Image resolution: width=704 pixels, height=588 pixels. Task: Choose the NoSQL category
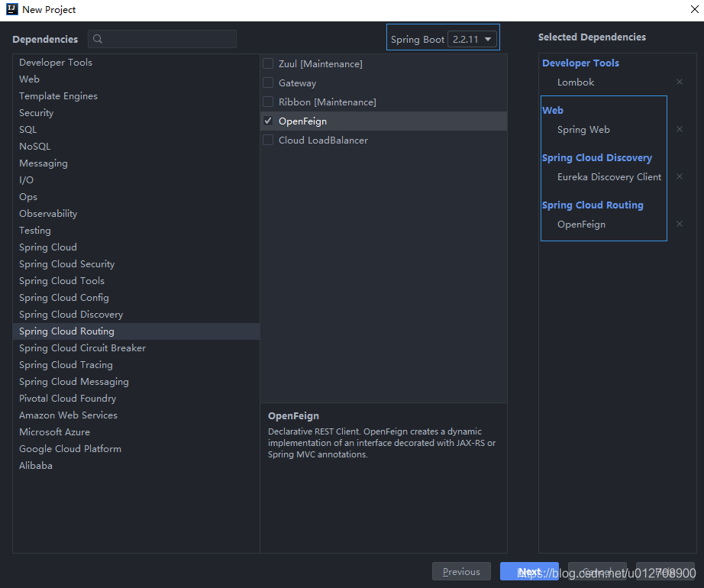(x=136, y=147)
